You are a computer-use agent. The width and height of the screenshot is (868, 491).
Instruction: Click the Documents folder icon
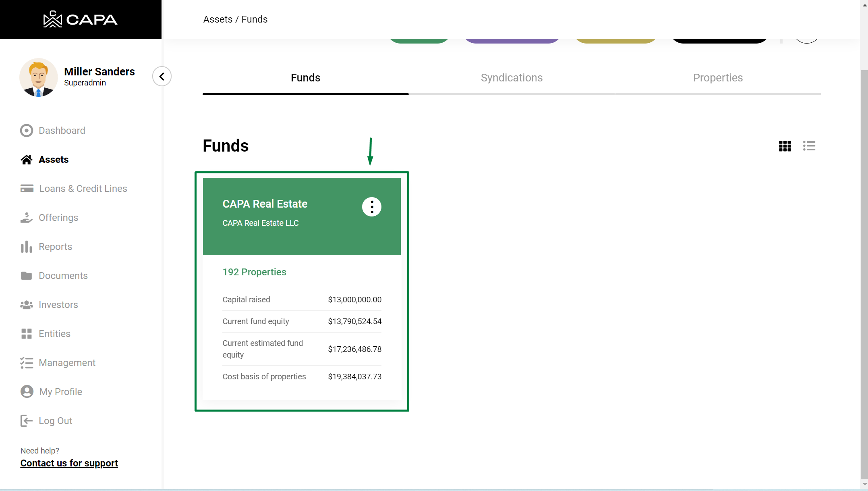[x=27, y=276]
